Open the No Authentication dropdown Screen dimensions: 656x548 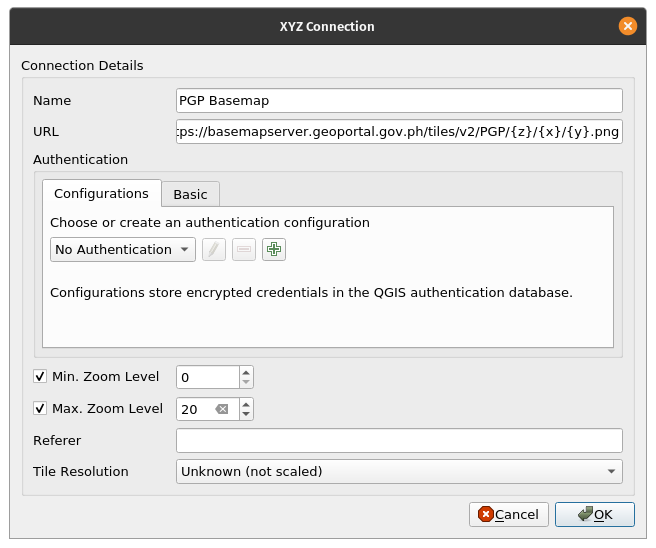(x=123, y=250)
